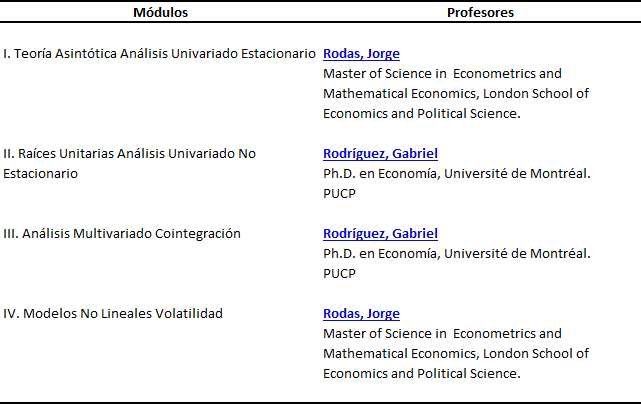Click the PUCP text in Module II row
This screenshot has width=641, height=404.
point(339,194)
